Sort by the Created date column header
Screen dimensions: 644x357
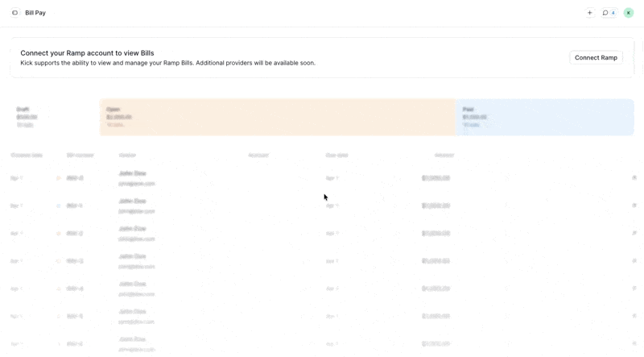pos(27,155)
